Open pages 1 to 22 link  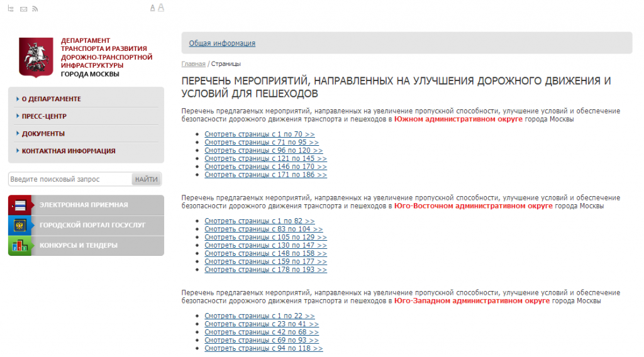pos(260,316)
